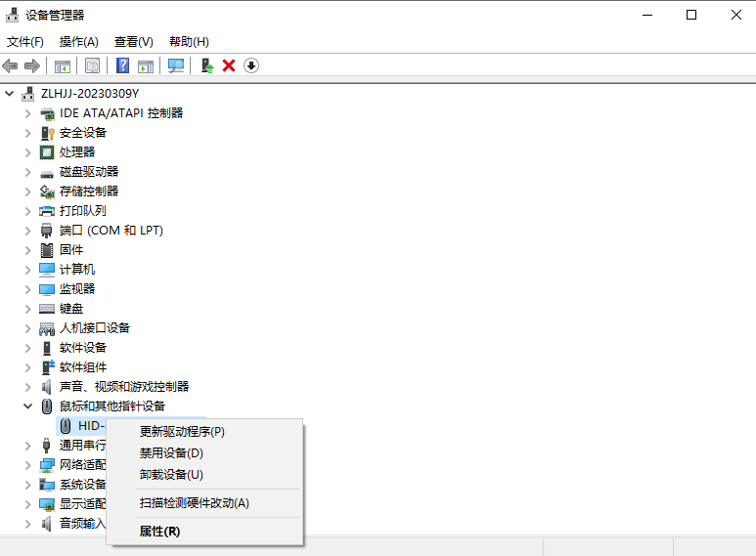Click the 软件设备 icon
This screenshot has width=756, height=556.
[47, 348]
